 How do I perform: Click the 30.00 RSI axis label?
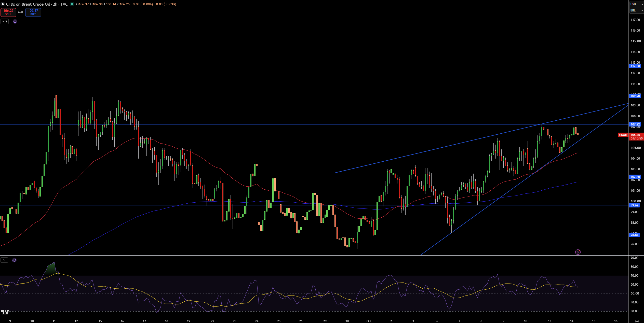tap(634, 311)
